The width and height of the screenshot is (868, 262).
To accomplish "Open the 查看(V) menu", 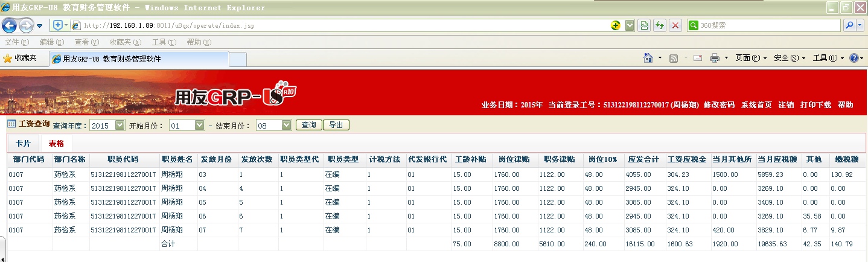I will tap(86, 42).
